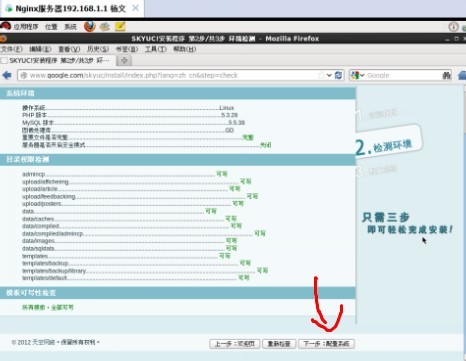
Task: Open the 位置 (Places) menu
Action: tap(51, 27)
